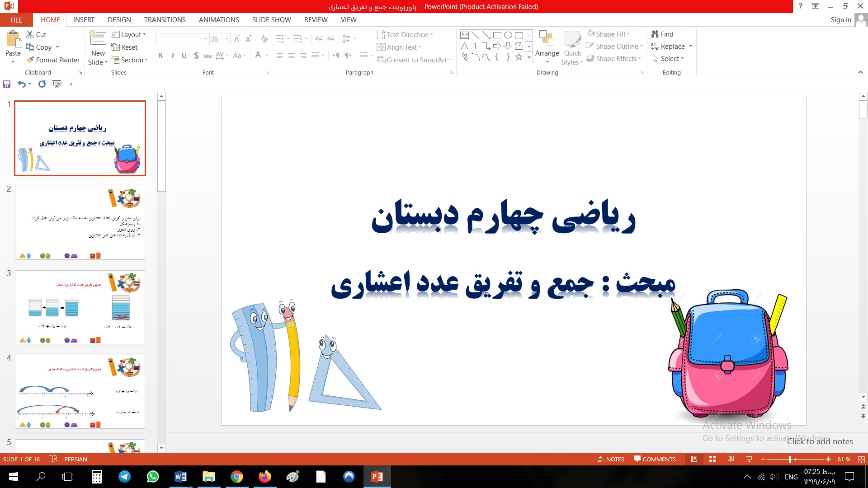This screenshot has height=488, width=868.
Task: Switch to Slide Sorter view icon
Action: (712, 459)
